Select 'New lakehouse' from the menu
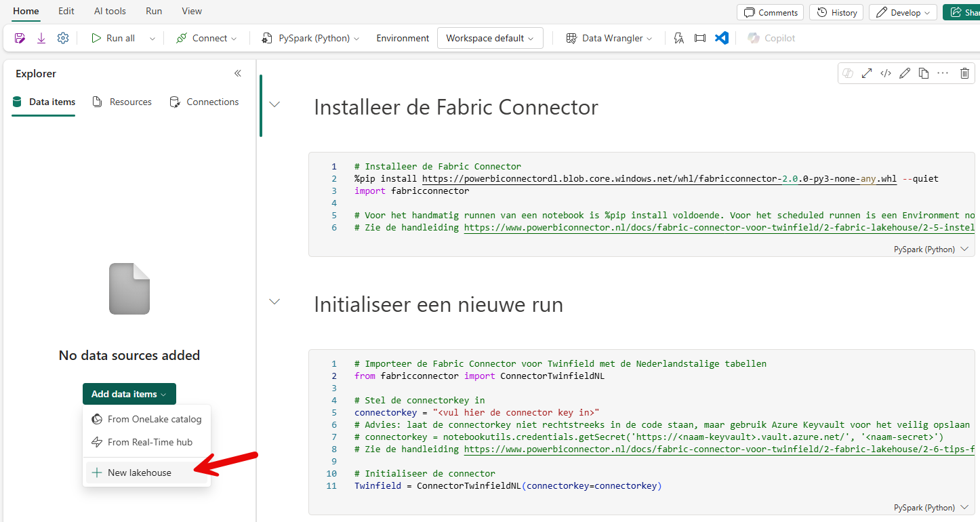This screenshot has width=980, height=522. click(146, 473)
